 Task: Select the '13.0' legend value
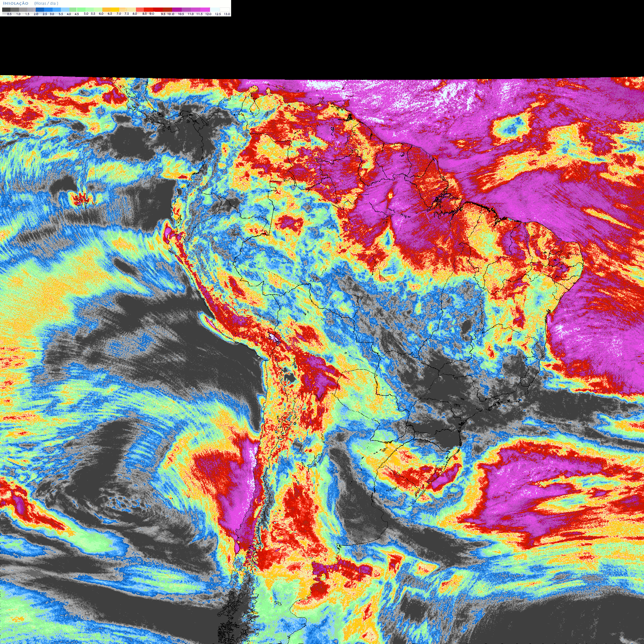pyautogui.click(x=227, y=14)
